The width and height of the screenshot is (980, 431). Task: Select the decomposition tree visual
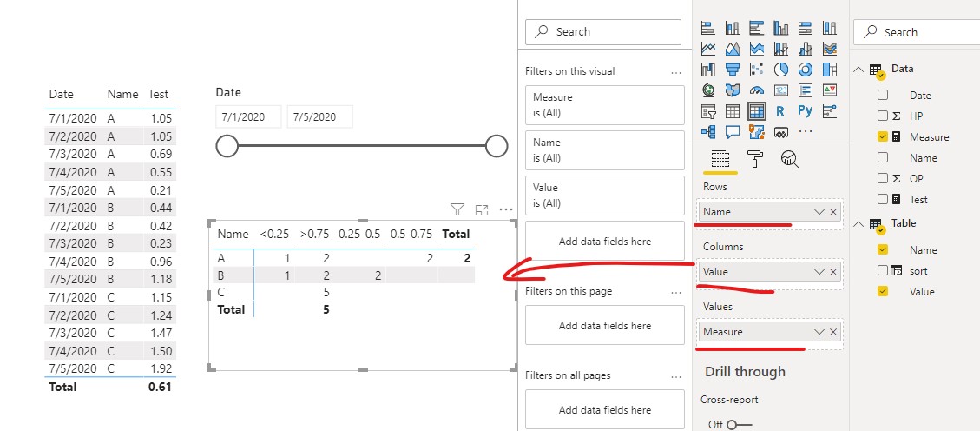click(x=708, y=132)
